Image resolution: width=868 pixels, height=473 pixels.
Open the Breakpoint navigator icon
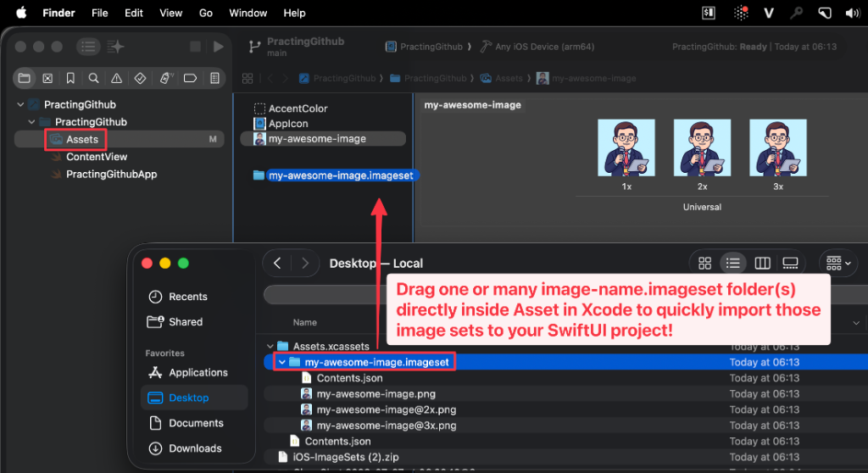tap(190, 78)
